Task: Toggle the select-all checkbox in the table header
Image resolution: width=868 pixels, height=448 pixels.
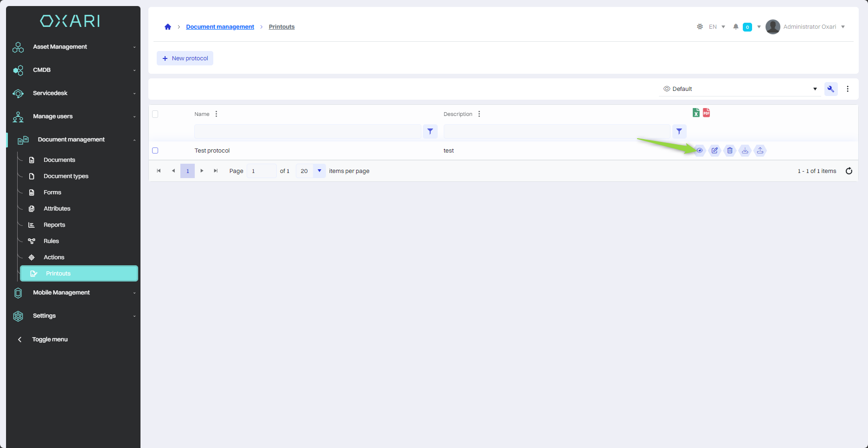Action: coord(155,114)
